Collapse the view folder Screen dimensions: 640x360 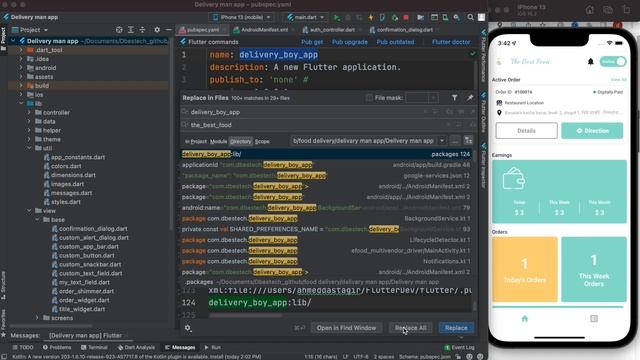click(29, 211)
